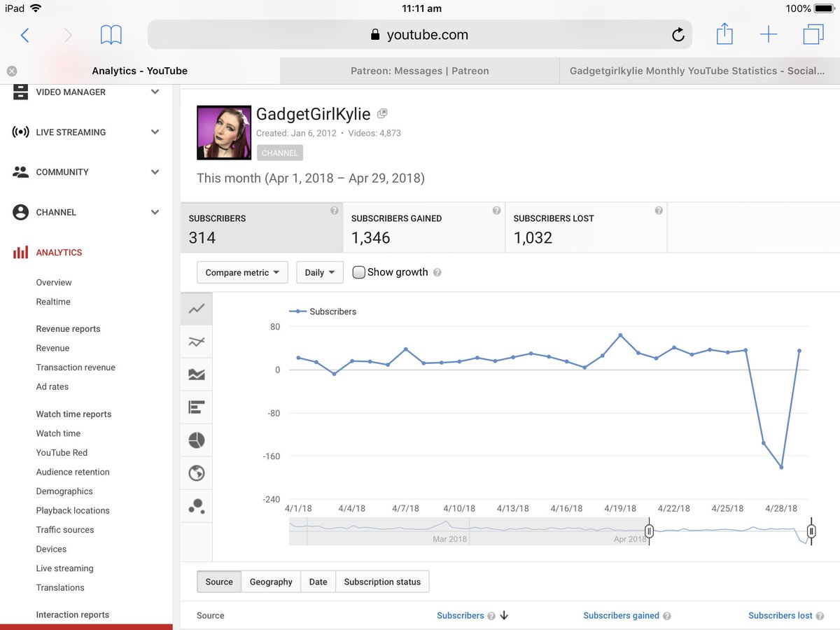Enable the Show growth checkbox
The height and width of the screenshot is (630, 840).
pyautogui.click(x=358, y=272)
